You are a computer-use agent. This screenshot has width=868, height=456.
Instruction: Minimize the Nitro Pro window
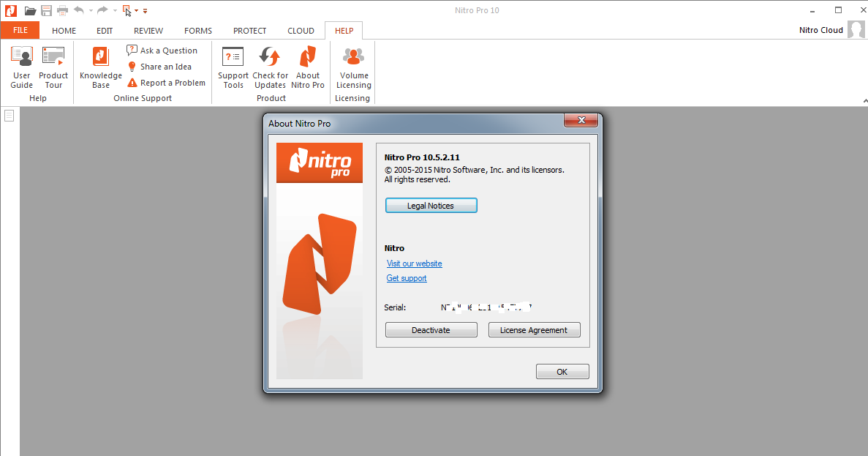(812, 10)
